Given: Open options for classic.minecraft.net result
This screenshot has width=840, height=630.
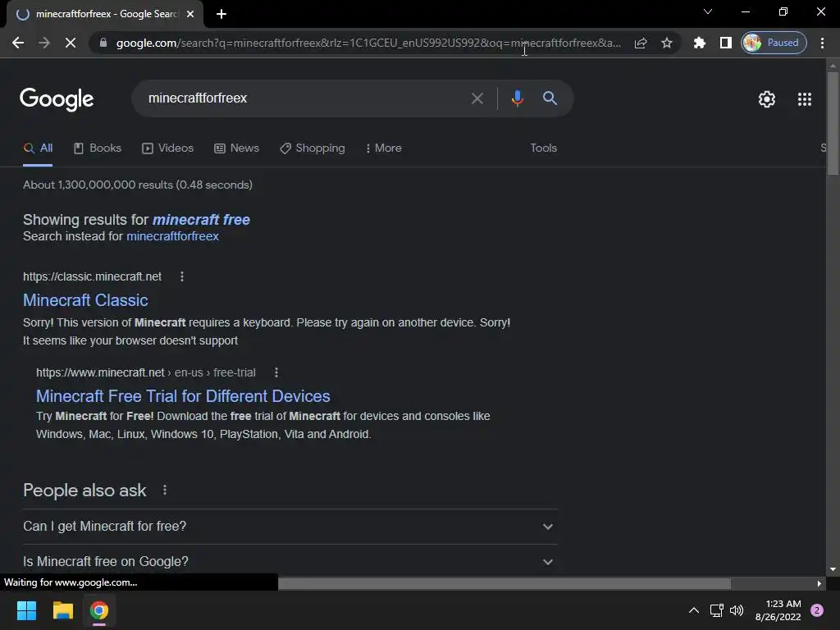Looking at the screenshot, I should coord(182,276).
